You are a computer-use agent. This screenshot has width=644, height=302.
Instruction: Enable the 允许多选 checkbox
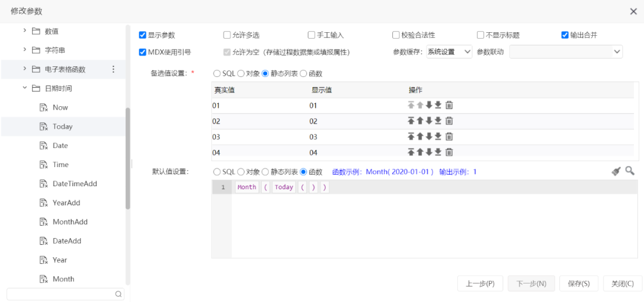[227, 35]
